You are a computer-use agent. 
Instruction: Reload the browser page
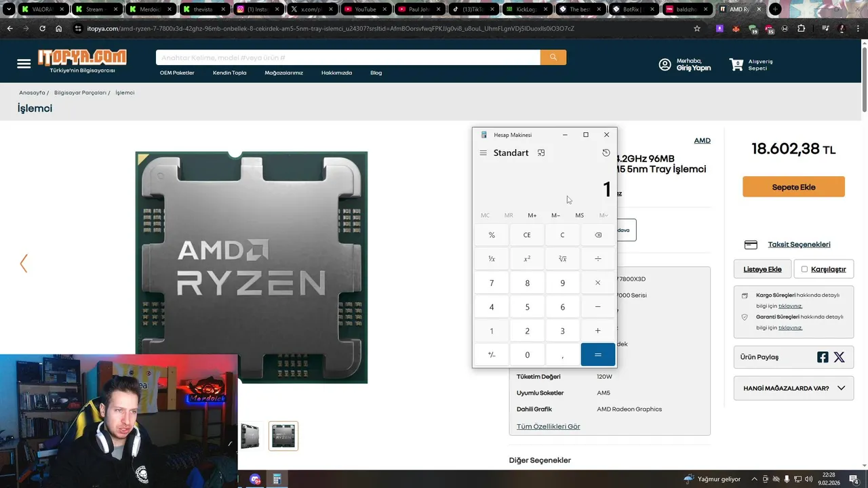point(42,28)
